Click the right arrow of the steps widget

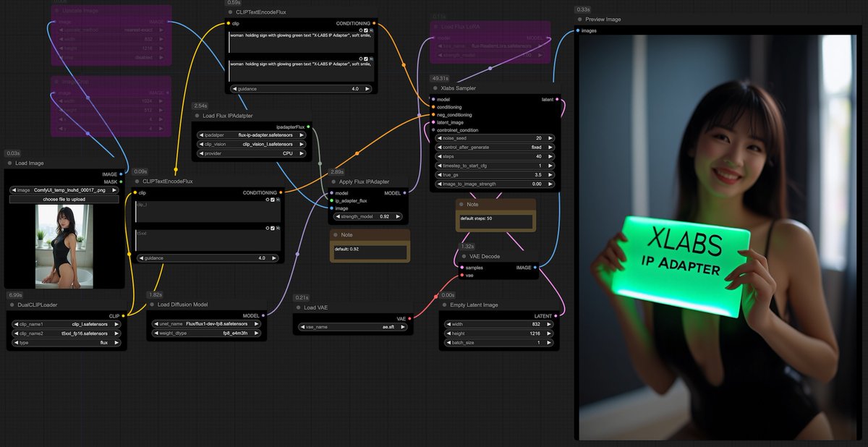coord(551,156)
